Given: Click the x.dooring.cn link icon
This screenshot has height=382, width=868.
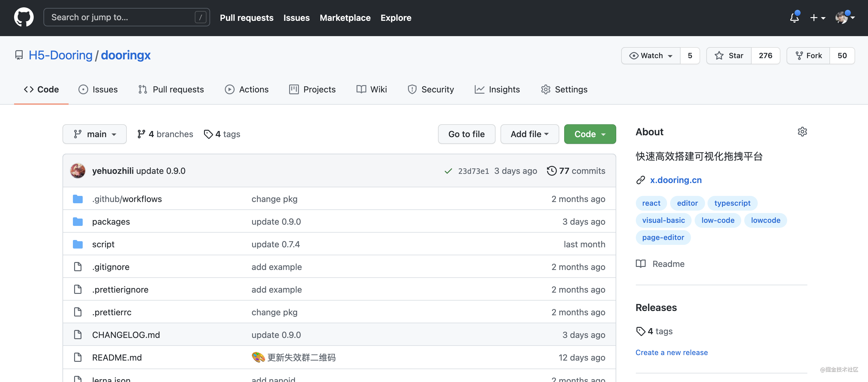Looking at the screenshot, I should click(x=640, y=180).
